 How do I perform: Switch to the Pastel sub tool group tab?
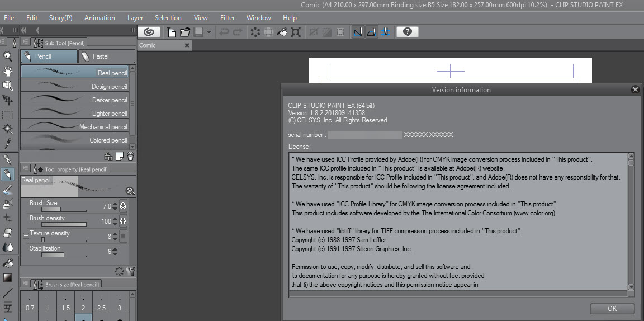(107, 56)
